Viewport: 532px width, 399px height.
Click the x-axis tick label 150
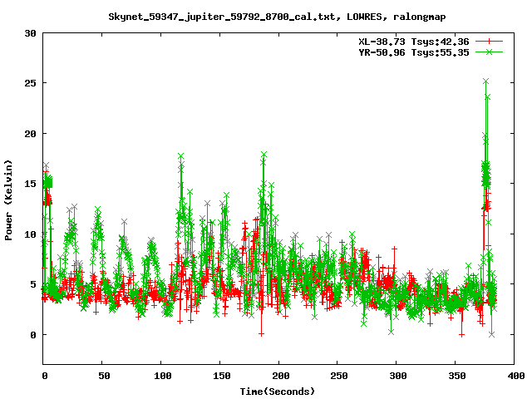tap(222, 376)
